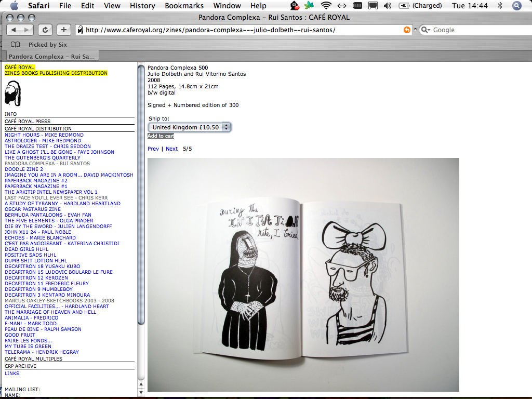Open the Safari application menu
Screen dimensions: 532x399
pos(38,5)
